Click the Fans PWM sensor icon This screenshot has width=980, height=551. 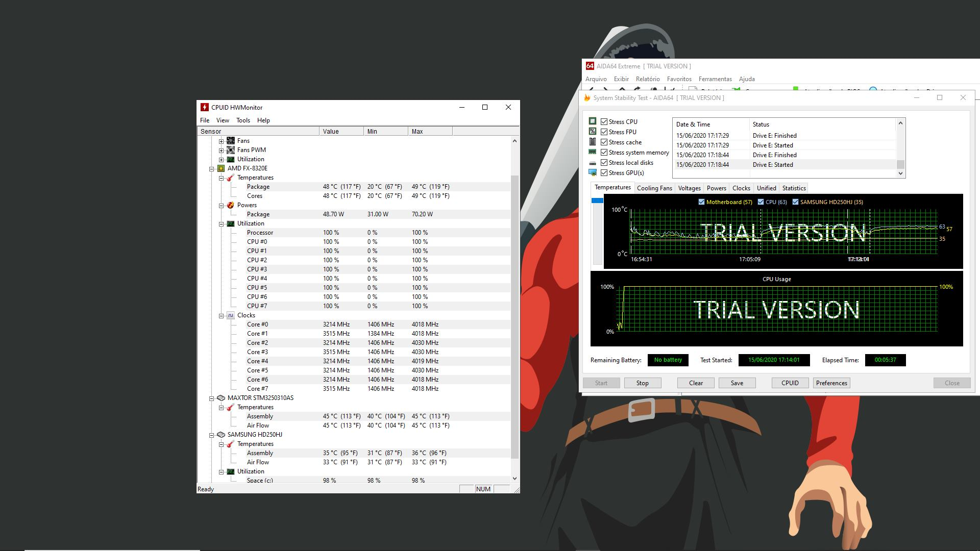tap(231, 150)
